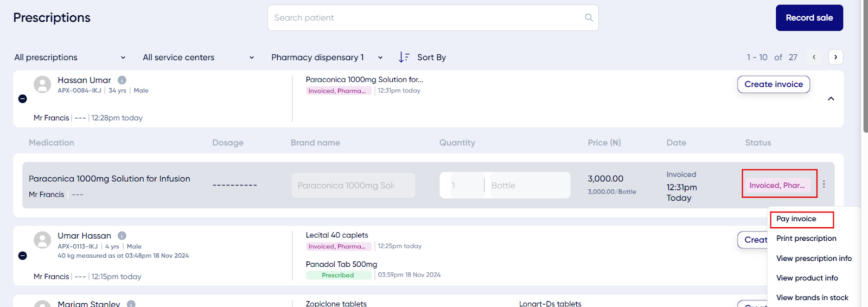This screenshot has width=868, height=307.
Task: Click the Record sale button
Action: point(809,18)
